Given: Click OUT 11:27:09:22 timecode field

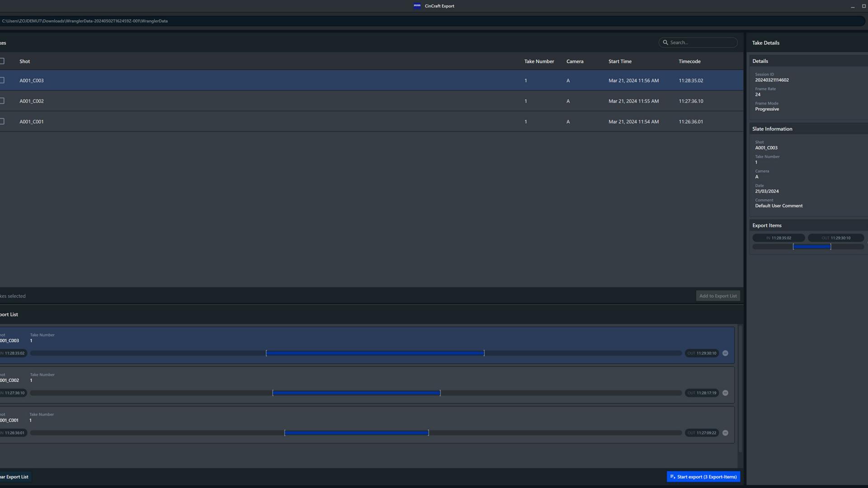Looking at the screenshot, I should (x=702, y=433).
